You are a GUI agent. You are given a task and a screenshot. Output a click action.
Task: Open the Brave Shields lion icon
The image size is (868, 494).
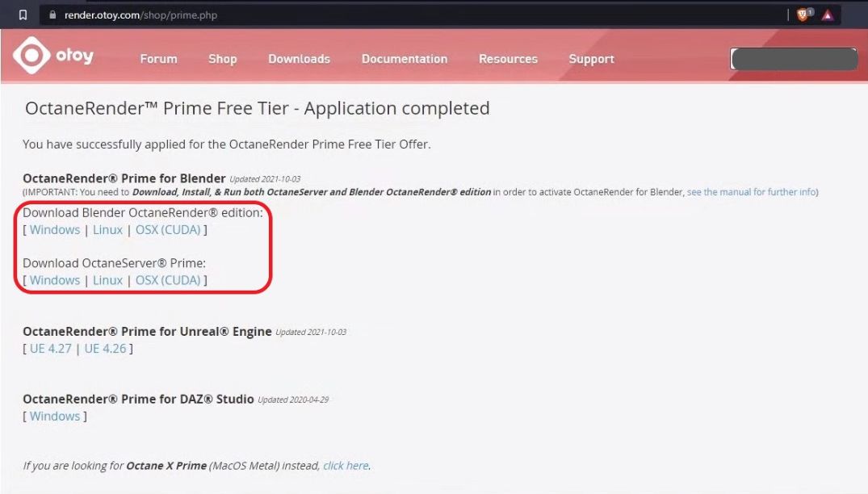click(803, 15)
